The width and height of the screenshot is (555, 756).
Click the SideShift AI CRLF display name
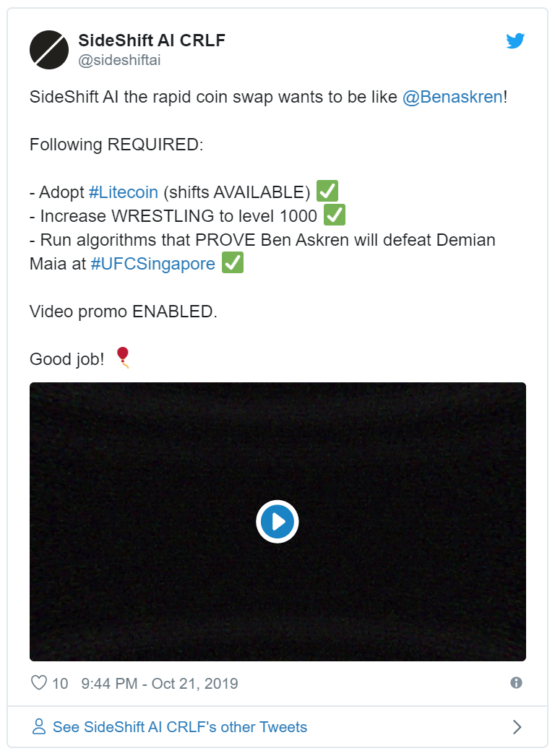(152, 40)
